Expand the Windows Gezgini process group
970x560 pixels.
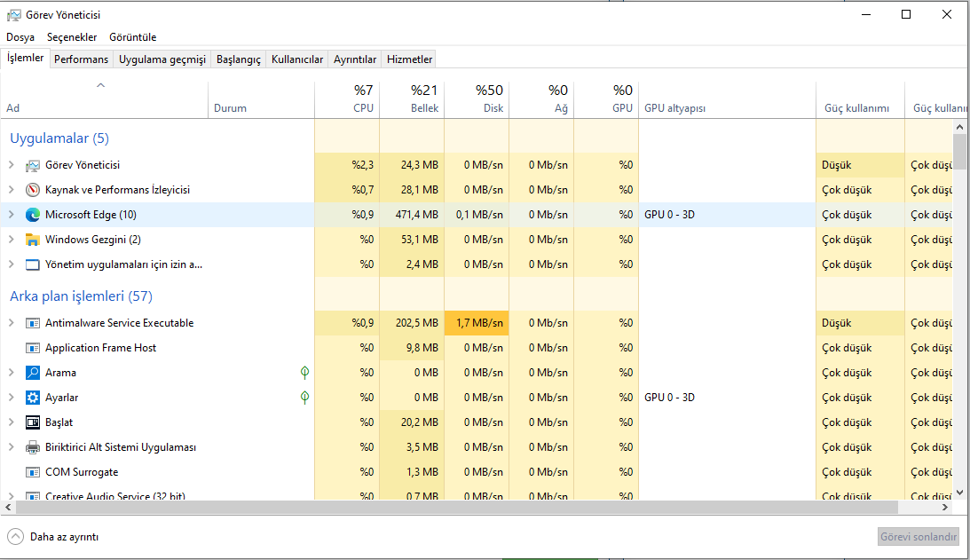[x=12, y=240]
